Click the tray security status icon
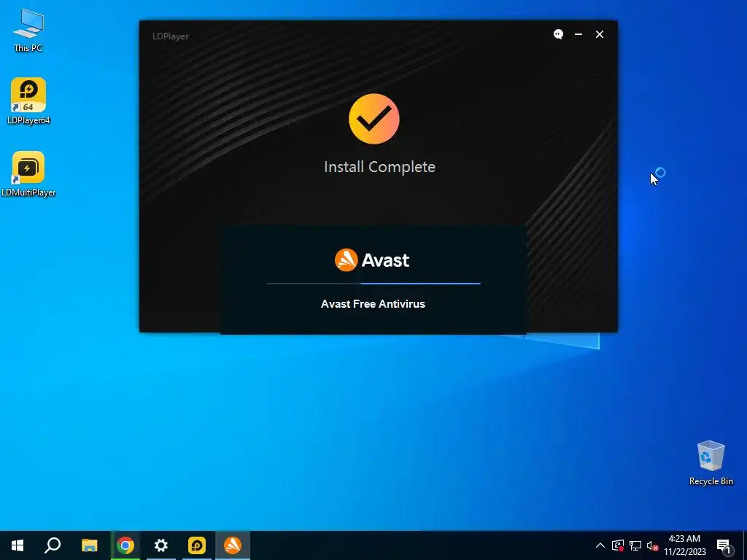The height and width of the screenshot is (560, 747). [x=618, y=545]
